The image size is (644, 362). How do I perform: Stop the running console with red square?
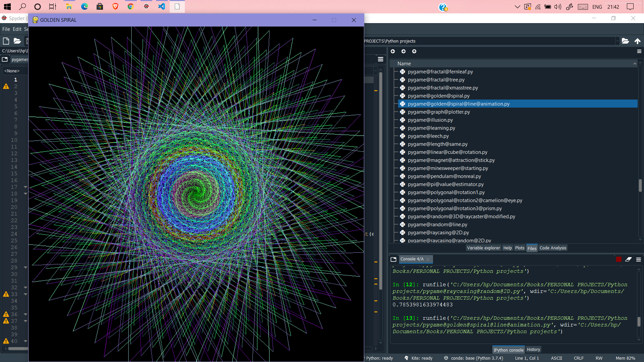tap(619, 259)
